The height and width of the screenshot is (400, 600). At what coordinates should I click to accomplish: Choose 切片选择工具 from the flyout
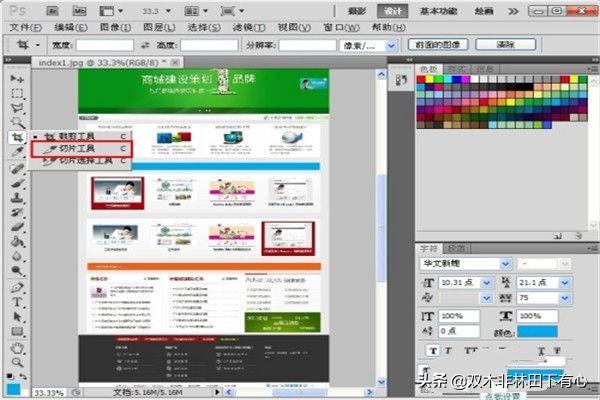(82, 161)
